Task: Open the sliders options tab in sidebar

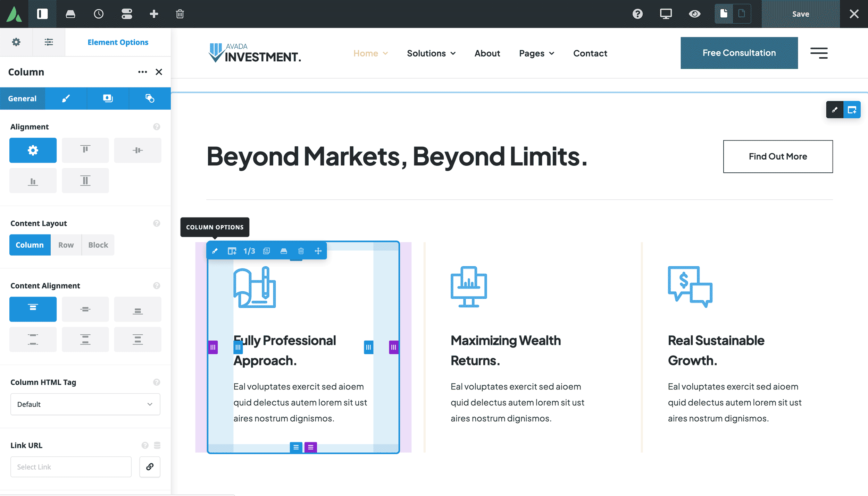Action: (49, 42)
